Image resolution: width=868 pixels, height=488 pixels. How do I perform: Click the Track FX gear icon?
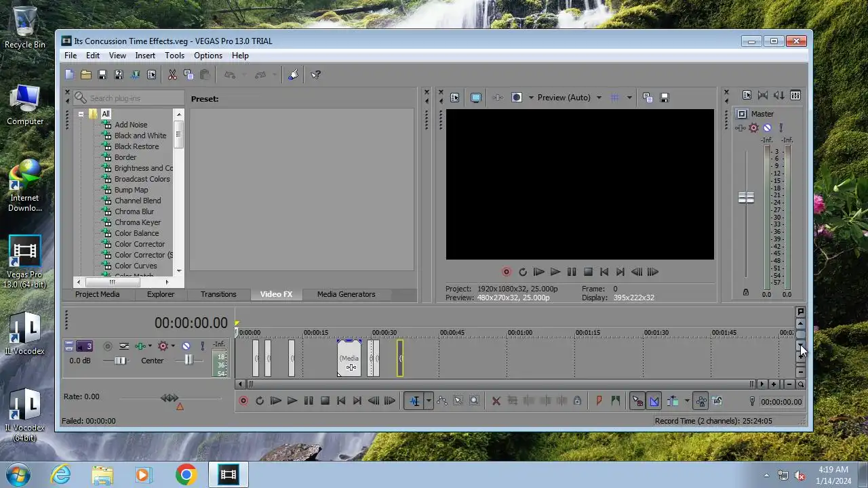click(163, 346)
